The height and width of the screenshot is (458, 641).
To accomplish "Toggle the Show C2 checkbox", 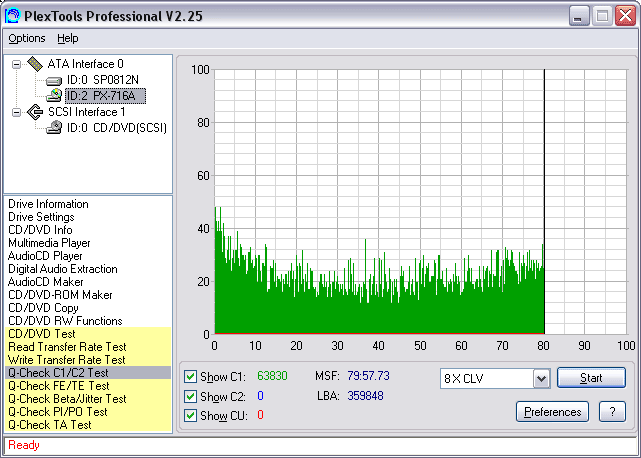I will click(x=190, y=396).
